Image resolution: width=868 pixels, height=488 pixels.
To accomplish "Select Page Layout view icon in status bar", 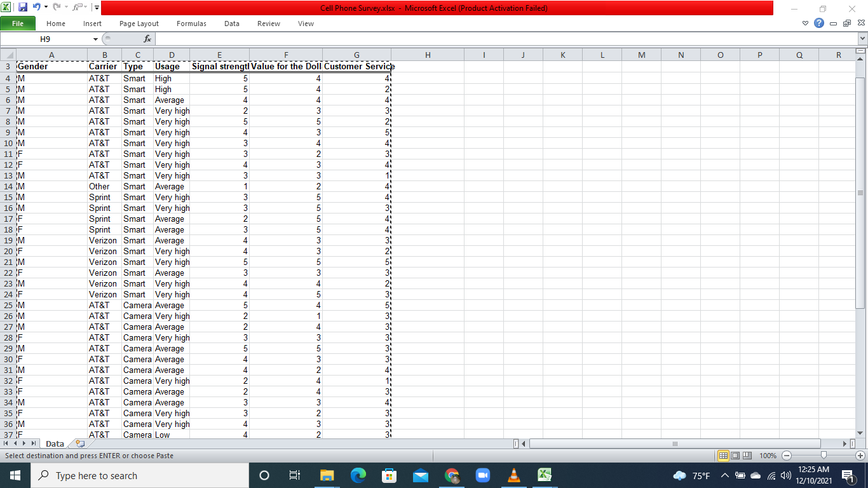I will (735, 455).
